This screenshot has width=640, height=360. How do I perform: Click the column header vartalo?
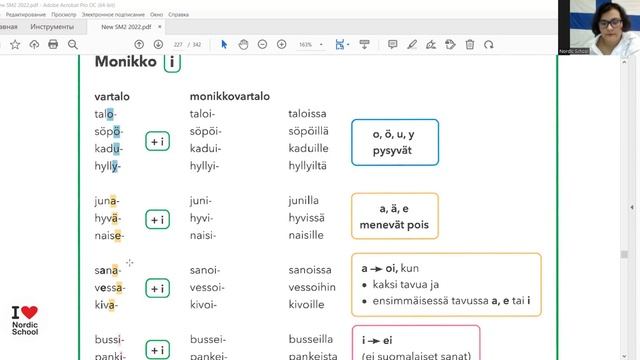[x=112, y=97]
